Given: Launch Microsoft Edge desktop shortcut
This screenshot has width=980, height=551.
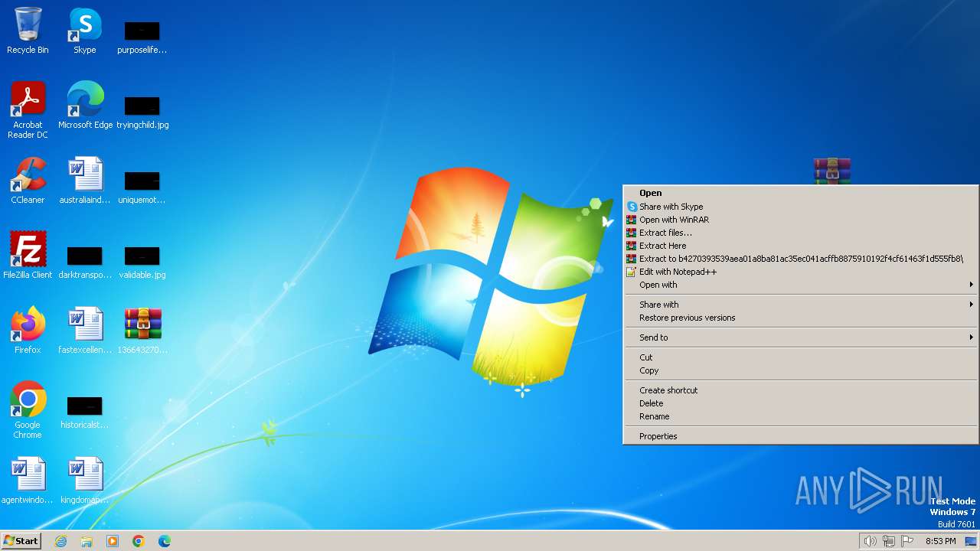Looking at the screenshot, I should pos(85,106).
